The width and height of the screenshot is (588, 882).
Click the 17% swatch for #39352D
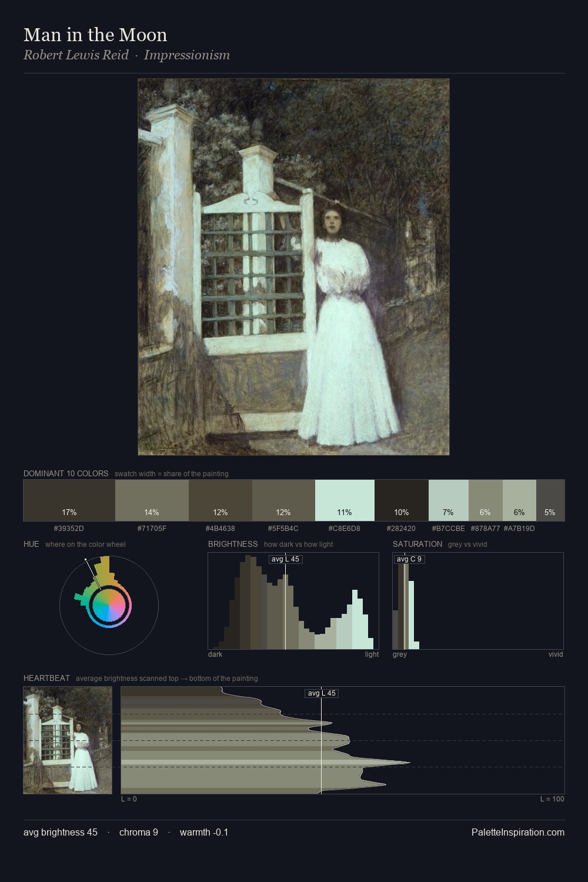69,500
